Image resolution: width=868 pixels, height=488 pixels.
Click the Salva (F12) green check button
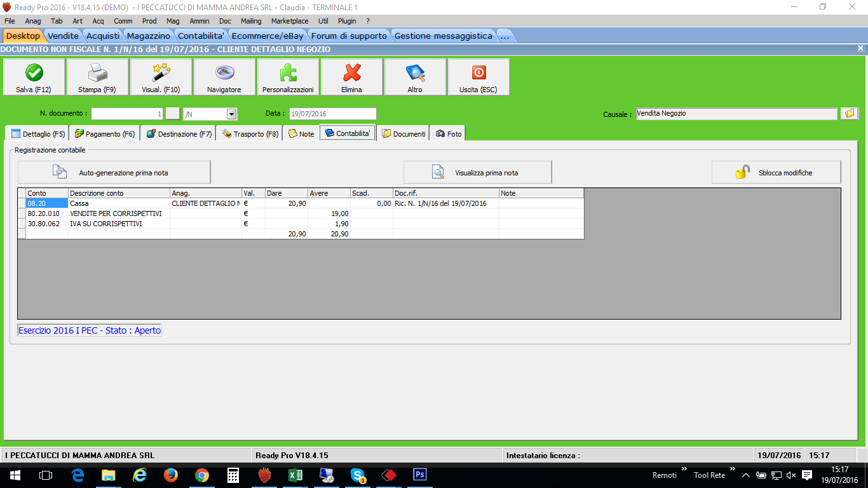(34, 77)
